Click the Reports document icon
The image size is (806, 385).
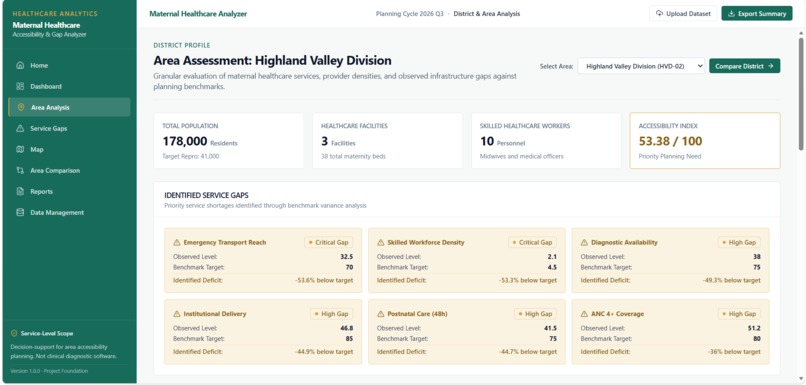pos(20,192)
